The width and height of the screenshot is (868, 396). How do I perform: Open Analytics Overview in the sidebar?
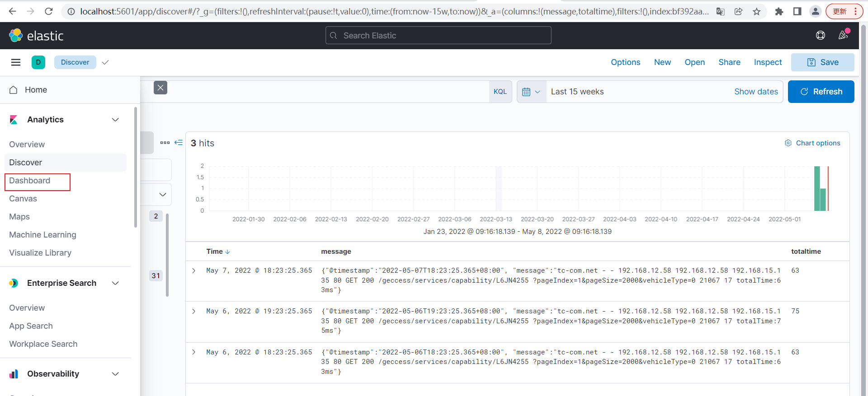click(27, 144)
